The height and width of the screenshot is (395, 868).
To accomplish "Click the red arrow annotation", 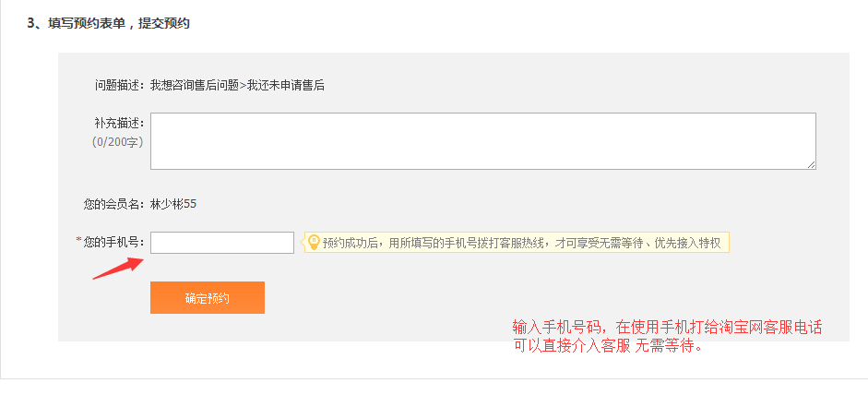I will point(118,268).
